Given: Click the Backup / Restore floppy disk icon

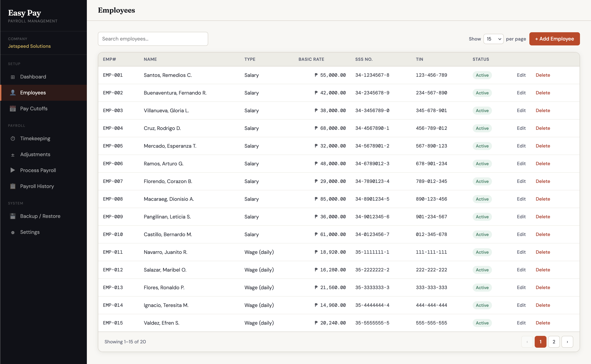Looking at the screenshot, I should tap(13, 216).
